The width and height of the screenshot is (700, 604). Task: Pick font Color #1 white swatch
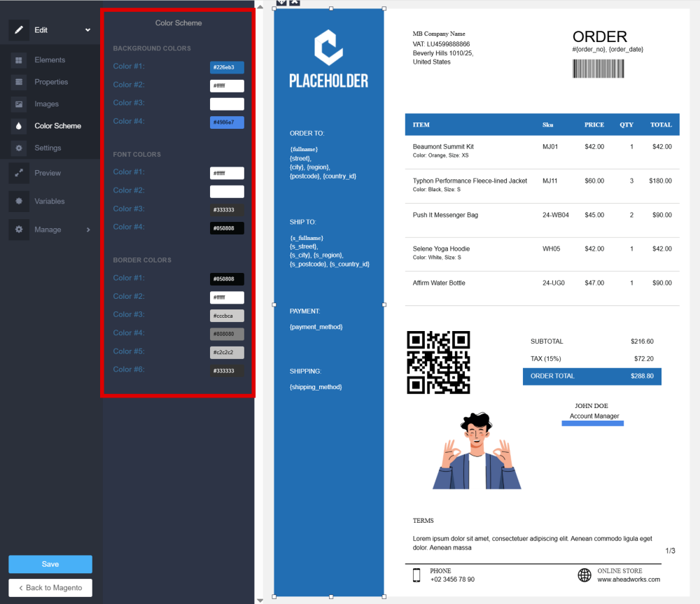(227, 173)
